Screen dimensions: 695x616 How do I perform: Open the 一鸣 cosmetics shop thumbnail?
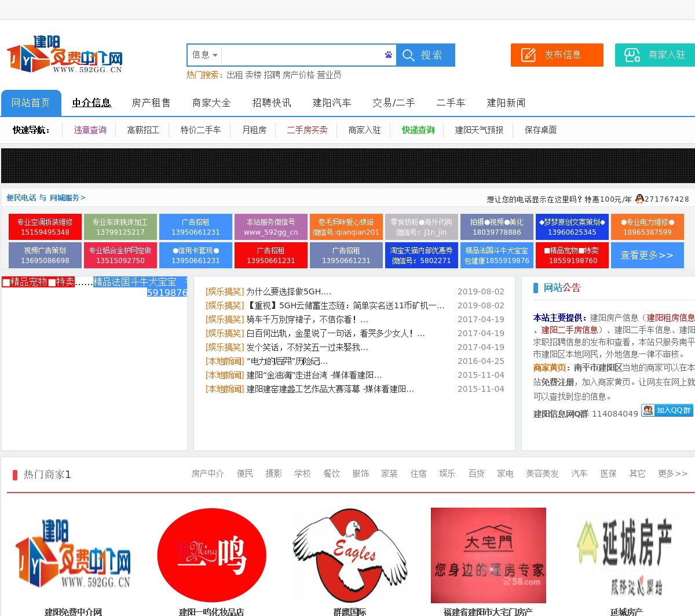[211, 555]
